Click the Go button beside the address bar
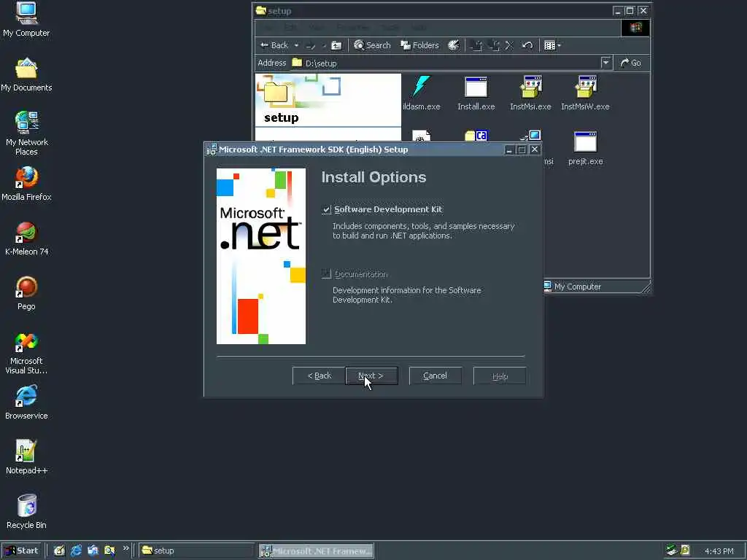Screen dimensions: 747x560 click(x=631, y=63)
